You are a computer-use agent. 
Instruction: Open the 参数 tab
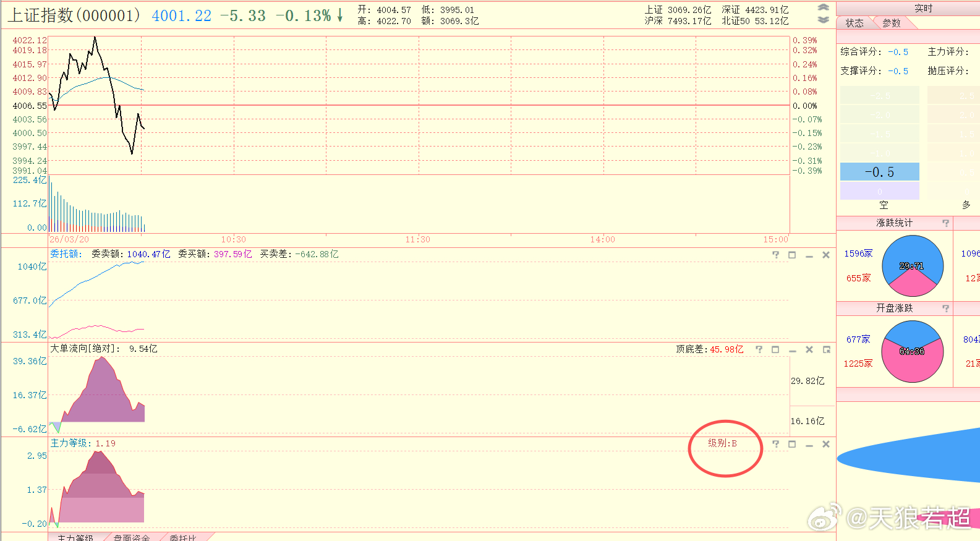[x=892, y=23]
